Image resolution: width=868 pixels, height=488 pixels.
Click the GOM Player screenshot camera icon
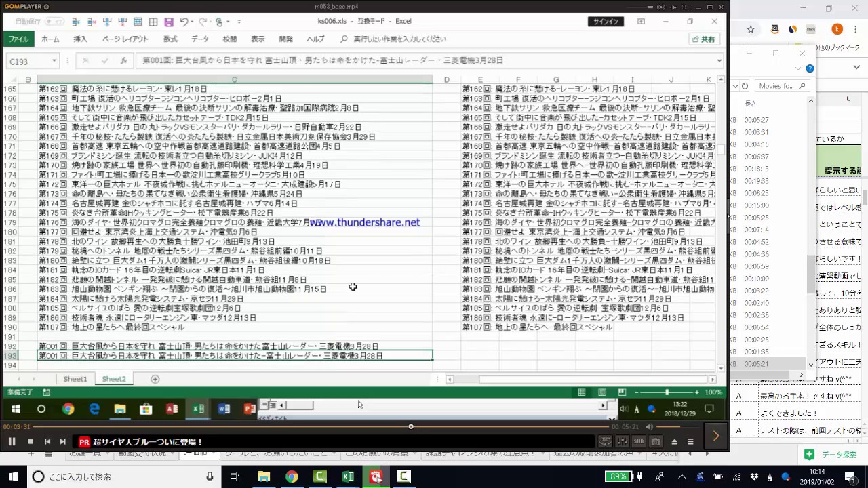[655, 442]
